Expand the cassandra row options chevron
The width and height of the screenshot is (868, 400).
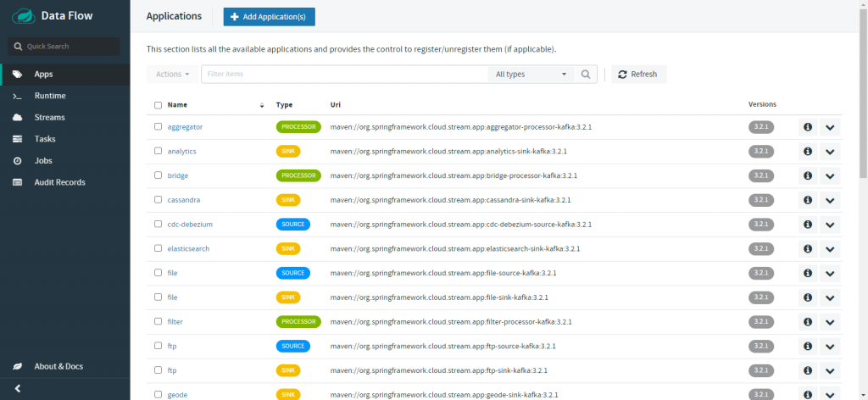click(x=830, y=200)
